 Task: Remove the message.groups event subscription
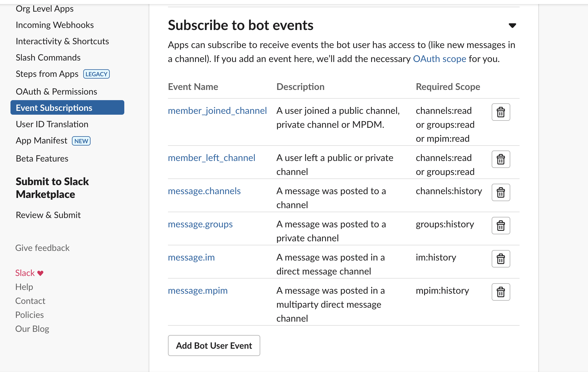(x=501, y=226)
